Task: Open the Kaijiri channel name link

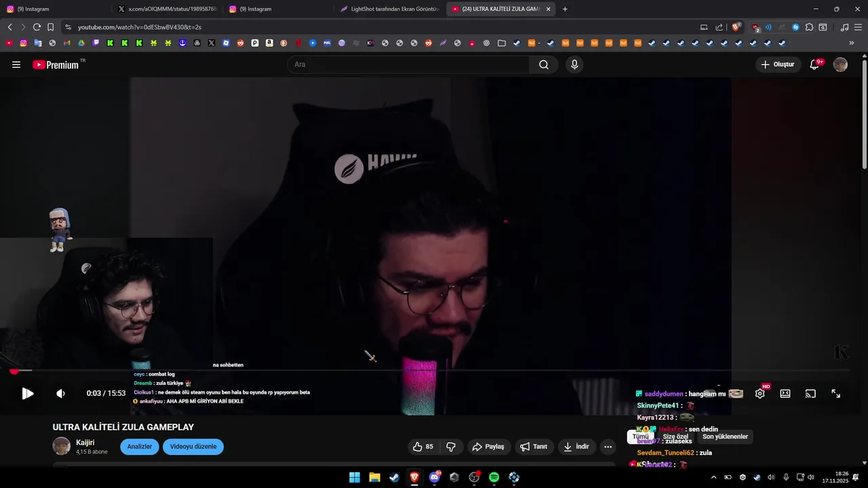Action: pyautogui.click(x=85, y=443)
